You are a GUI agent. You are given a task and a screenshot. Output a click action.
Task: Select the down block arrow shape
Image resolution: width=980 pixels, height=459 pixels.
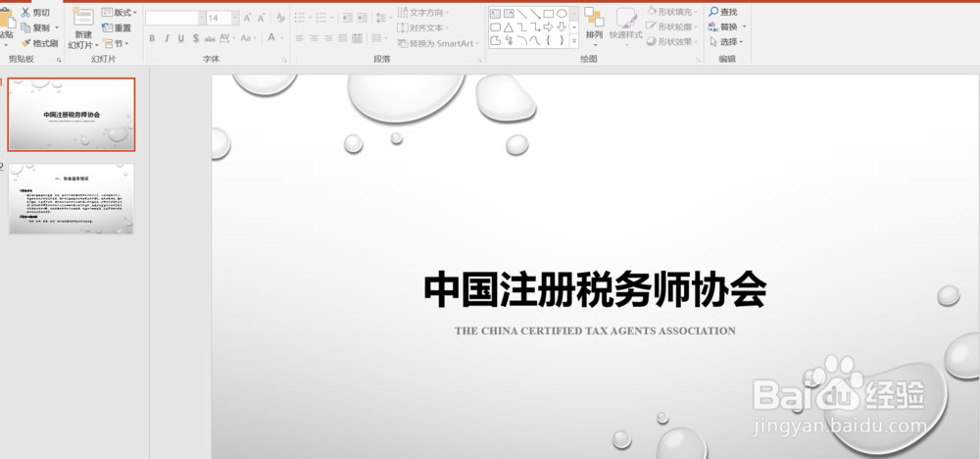tap(562, 26)
